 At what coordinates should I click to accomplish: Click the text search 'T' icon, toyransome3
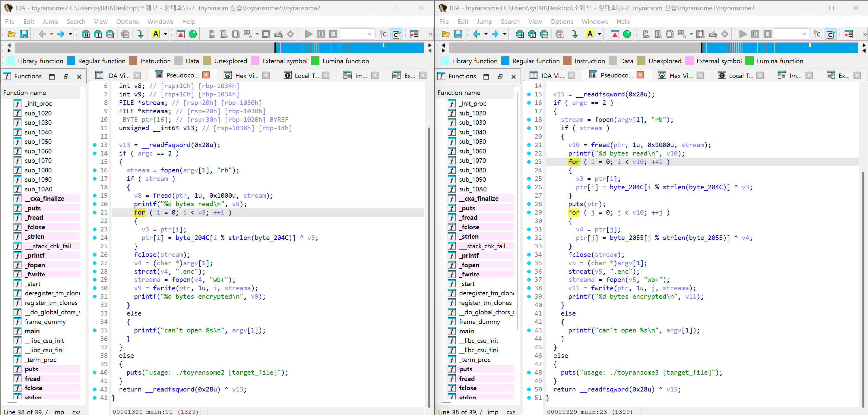click(x=532, y=34)
